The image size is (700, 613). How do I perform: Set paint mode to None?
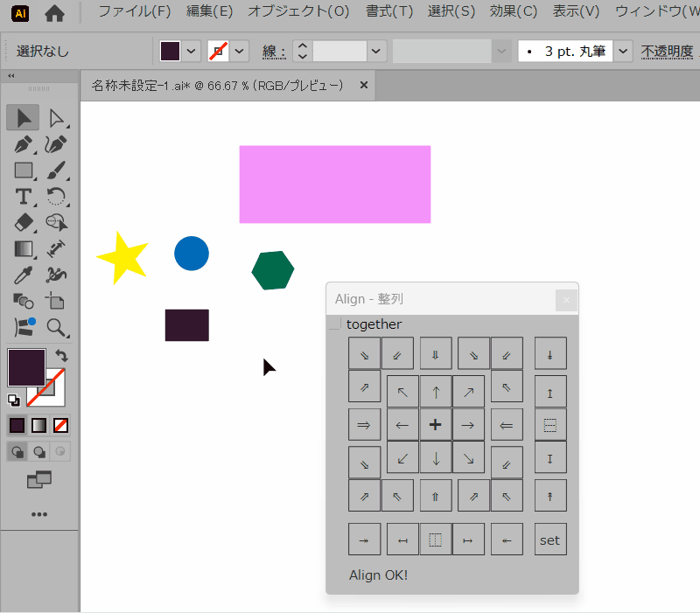[61, 426]
